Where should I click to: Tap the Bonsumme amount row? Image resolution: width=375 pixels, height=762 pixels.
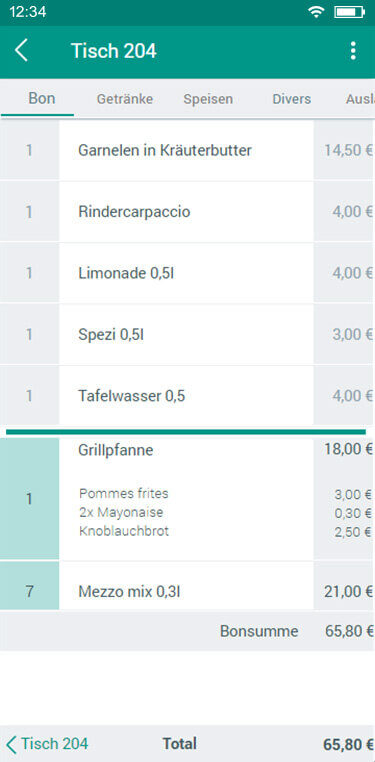[188, 631]
